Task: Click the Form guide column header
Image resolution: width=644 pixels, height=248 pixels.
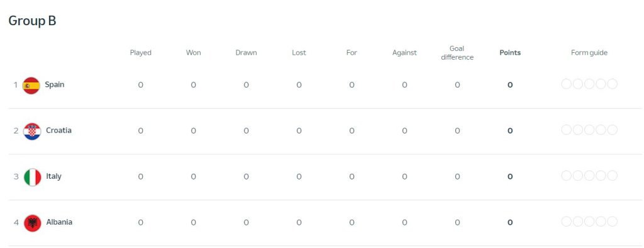Action: click(589, 53)
